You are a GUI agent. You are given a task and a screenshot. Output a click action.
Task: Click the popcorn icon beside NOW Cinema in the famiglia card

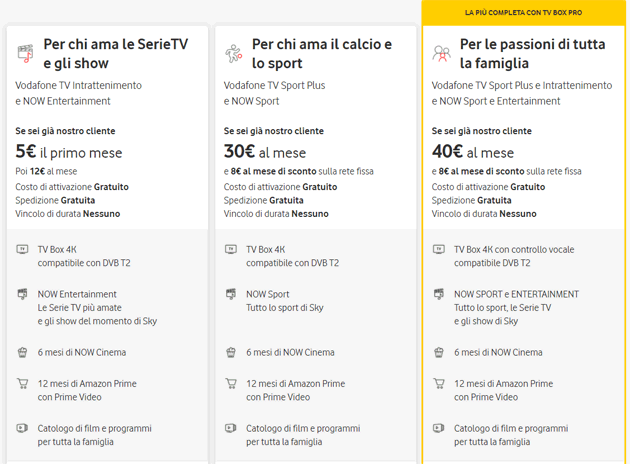439,352
